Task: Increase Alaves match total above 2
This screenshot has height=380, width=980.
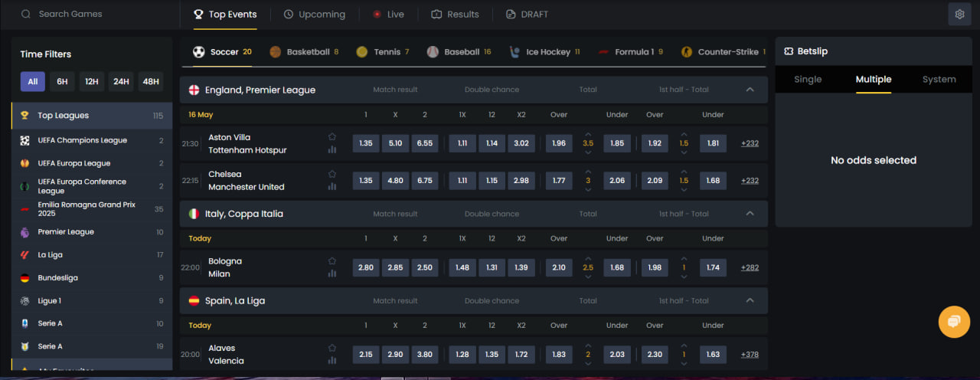Action: 588,345
